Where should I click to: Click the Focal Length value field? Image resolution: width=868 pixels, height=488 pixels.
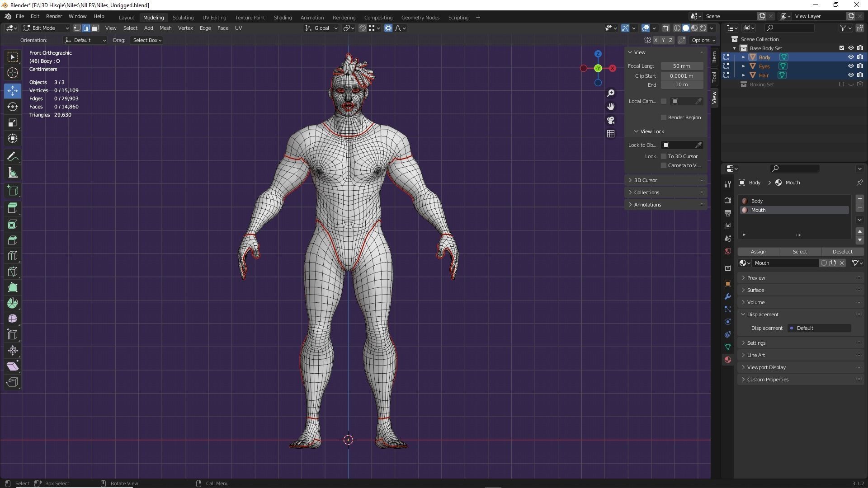pyautogui.click(x=681, y=66)
